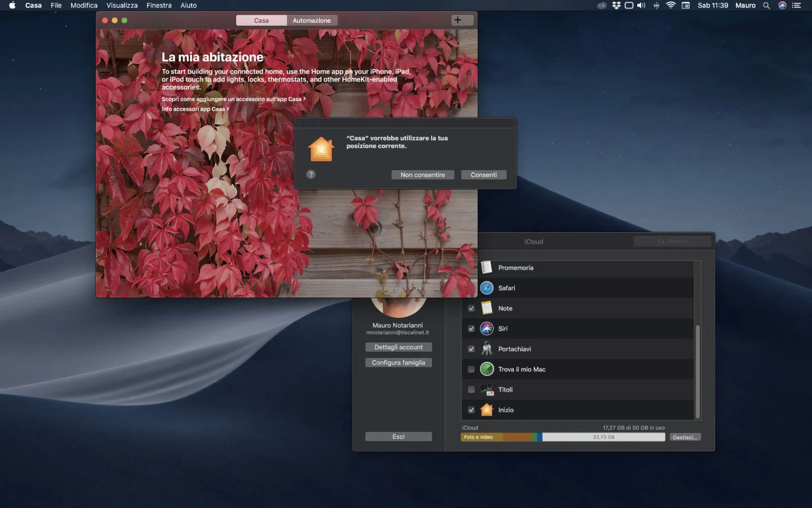Enable the Titoli checkbox

pyautogui.click(x=471, y=390)
